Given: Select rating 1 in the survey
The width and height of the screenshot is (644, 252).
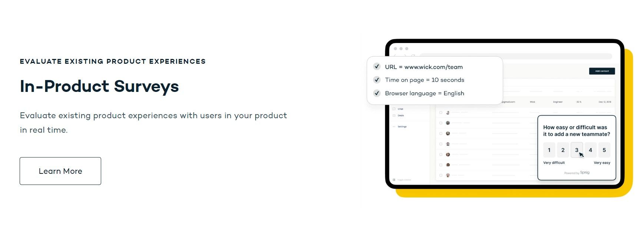Looking at the screenshot, I should tap(549, 150).
